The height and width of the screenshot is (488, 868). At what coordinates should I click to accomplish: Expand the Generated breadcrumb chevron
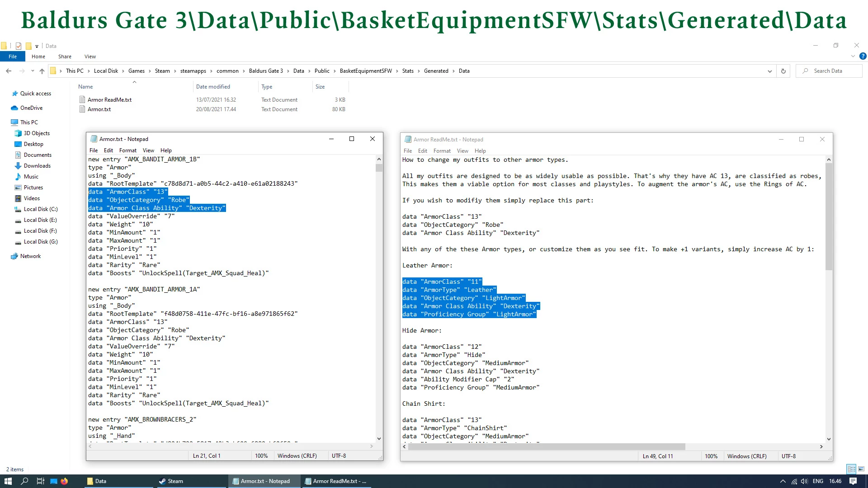454,71
